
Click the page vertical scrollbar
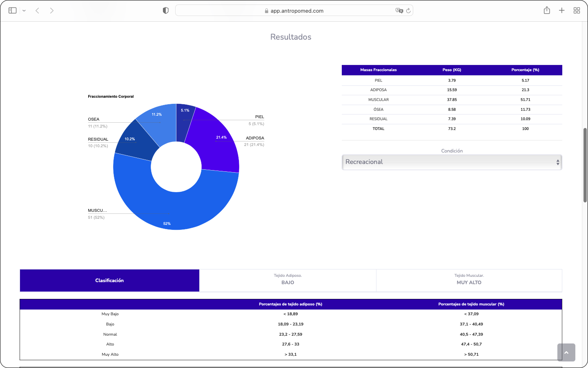pyautogui.click(x=585, y=165)
